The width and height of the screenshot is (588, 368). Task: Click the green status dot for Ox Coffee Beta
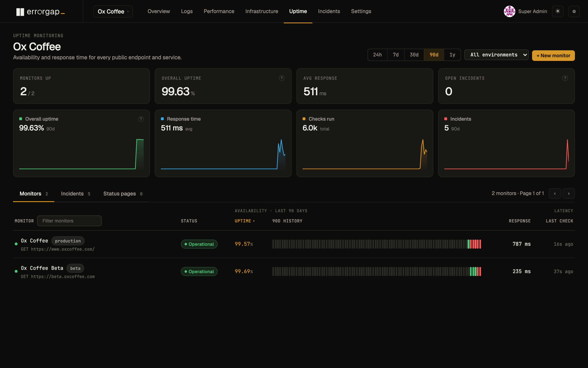pyautogui.click(x=16, y=271)
